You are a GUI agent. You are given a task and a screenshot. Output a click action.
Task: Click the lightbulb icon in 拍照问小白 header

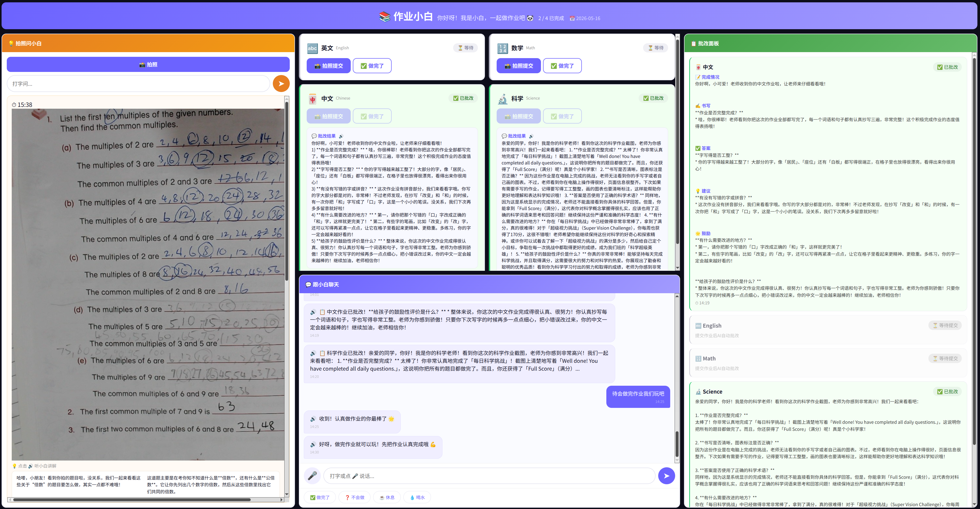(11, 44)
